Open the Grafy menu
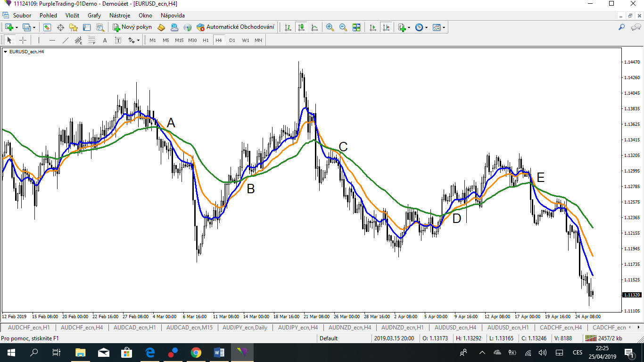This screenshot has width=644, height=362. pyautogui.click(x=94, y=16)
